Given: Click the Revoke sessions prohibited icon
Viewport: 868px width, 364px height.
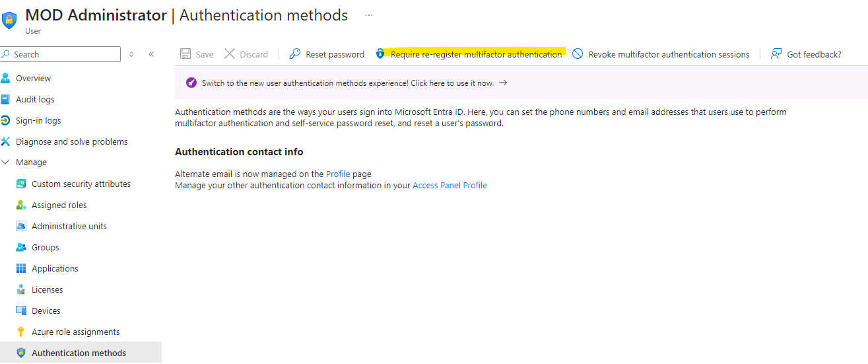Looking at the screenshot, I should point(578,54).
